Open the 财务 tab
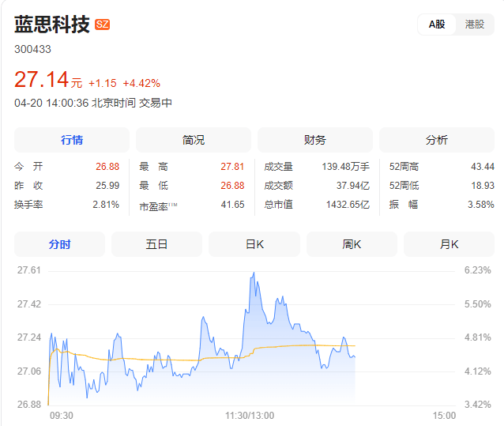The height and width of the screenshot is (426, 504). click(315, 140)
